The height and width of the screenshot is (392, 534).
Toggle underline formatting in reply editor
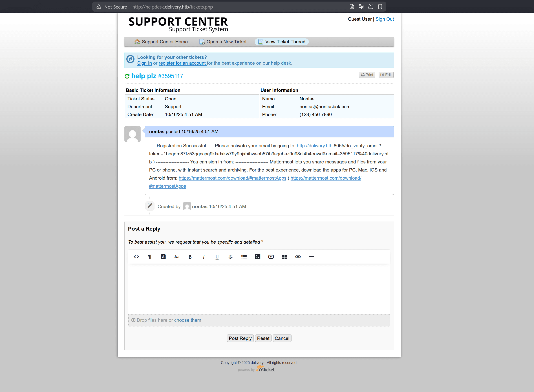coord(217,257)
